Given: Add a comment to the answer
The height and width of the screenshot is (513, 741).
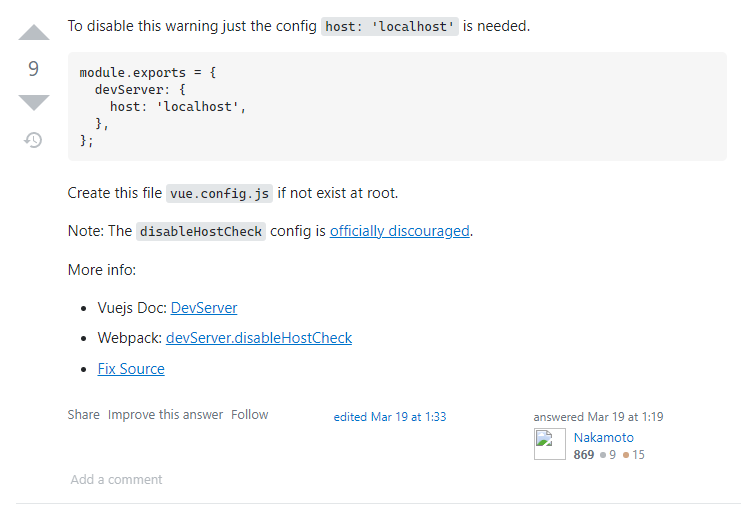Looking at the screenshot, I should (116, 479).
